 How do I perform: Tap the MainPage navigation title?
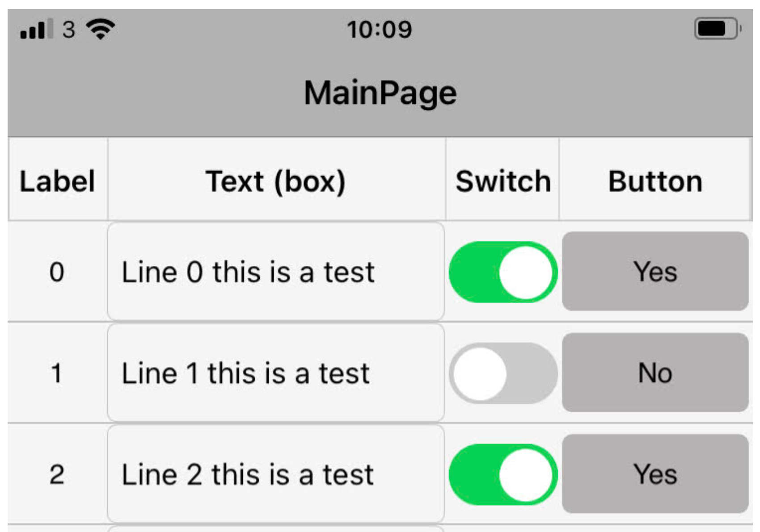tap(380, 93)
